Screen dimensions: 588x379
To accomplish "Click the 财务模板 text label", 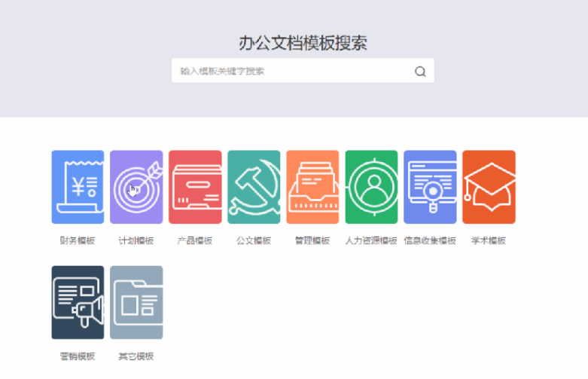I will point(78,240).
